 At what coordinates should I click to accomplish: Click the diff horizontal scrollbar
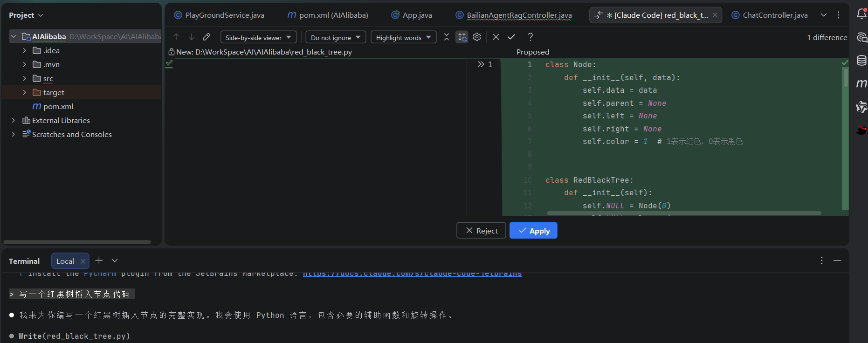click(684, 213)
